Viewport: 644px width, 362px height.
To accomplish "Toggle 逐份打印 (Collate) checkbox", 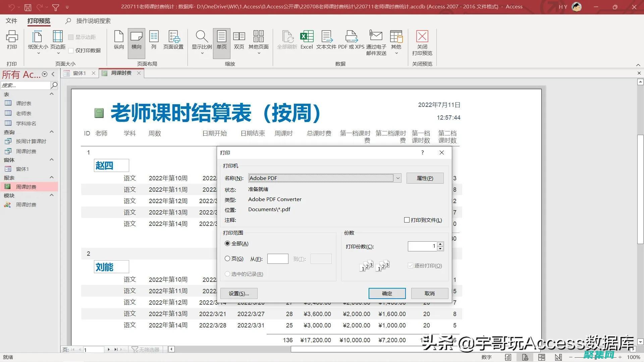I will click(x=411, y=266).
